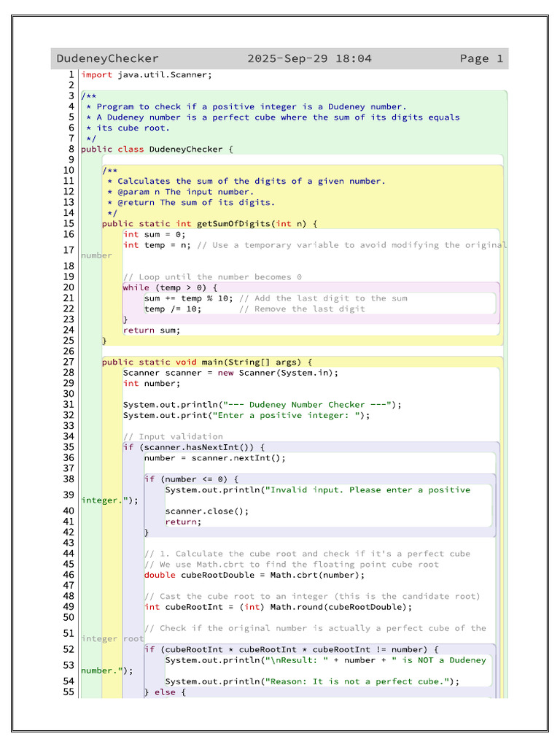Click the '// Loop until the number becomes 0' comment
Image resolution: width=560 pixels, height=747 pixels.
coord(212,276)
